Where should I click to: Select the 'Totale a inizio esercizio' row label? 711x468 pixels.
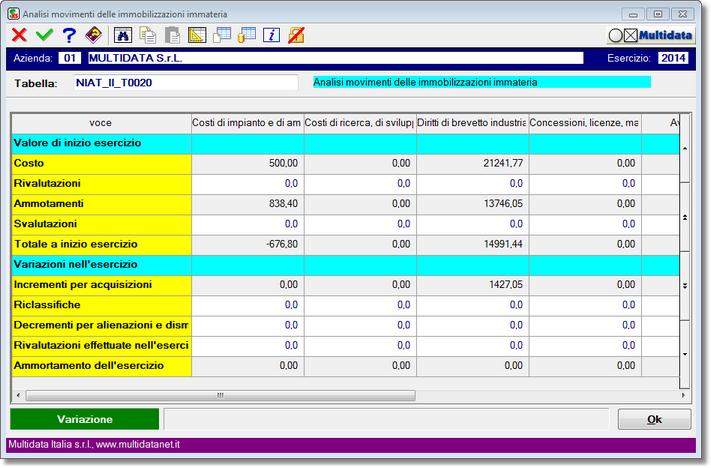point(101,244)
